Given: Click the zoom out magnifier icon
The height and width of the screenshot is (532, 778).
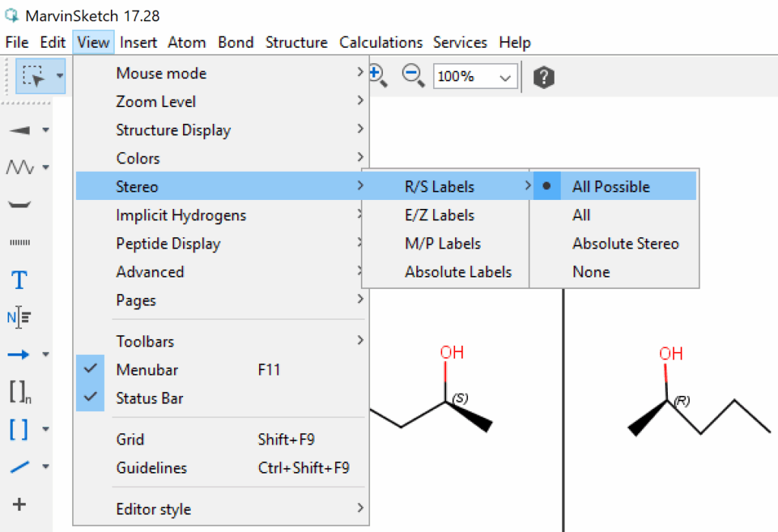Looking at the screenshot, I should pyautogui.click(x=413, y=75).
